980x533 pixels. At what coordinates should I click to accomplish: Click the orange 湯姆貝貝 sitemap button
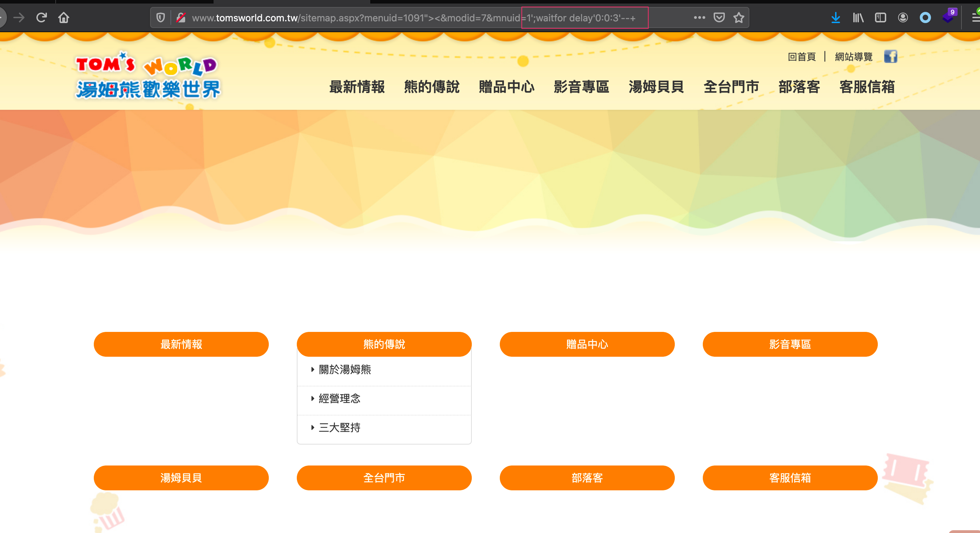pyautogui.click(x=181, y=477)
